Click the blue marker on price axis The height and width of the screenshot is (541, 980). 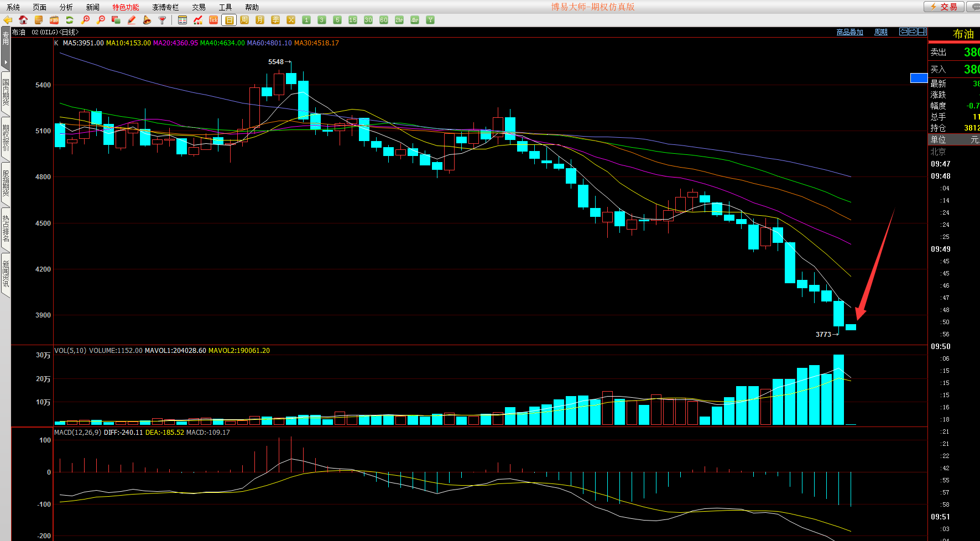click(x=919, y=78)
